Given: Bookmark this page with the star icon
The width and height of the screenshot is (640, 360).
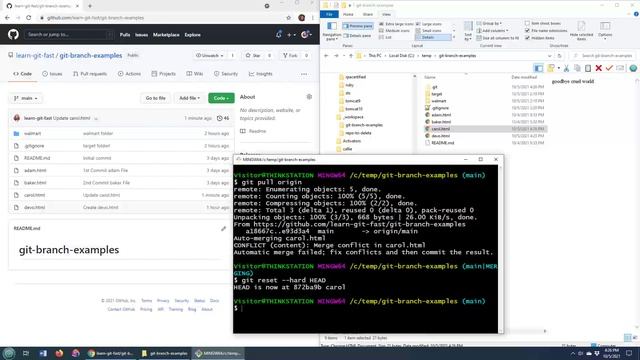Looking at the screenshot, I should [289, 18].
